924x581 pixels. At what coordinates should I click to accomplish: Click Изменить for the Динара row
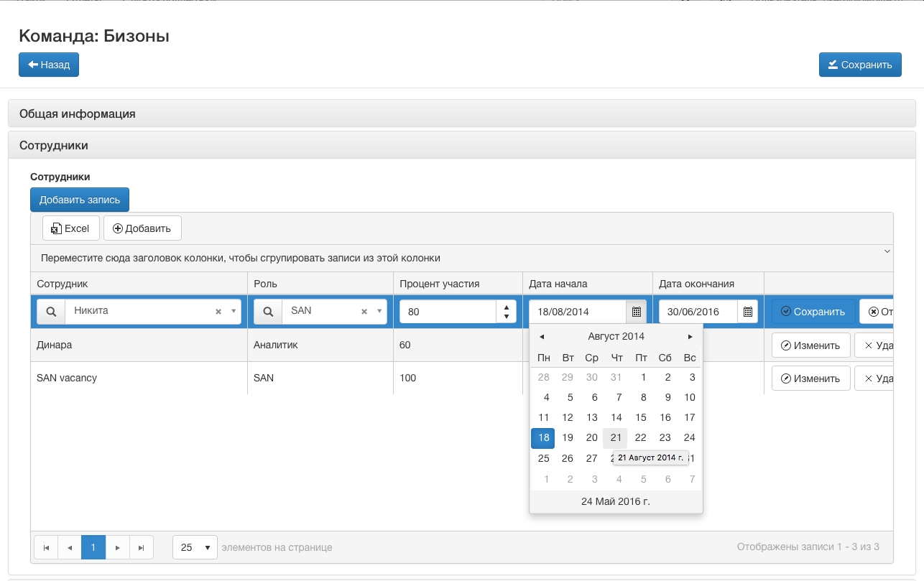point(811,345)
